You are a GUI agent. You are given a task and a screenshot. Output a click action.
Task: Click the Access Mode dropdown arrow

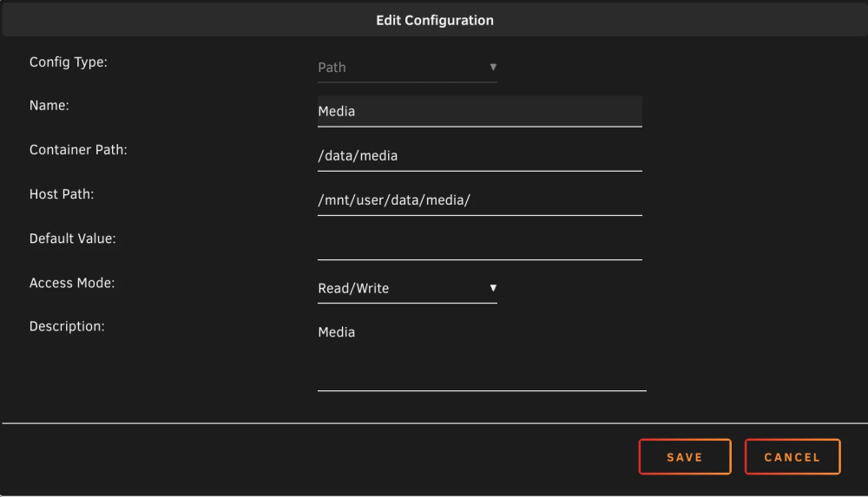tap(493, 288)
